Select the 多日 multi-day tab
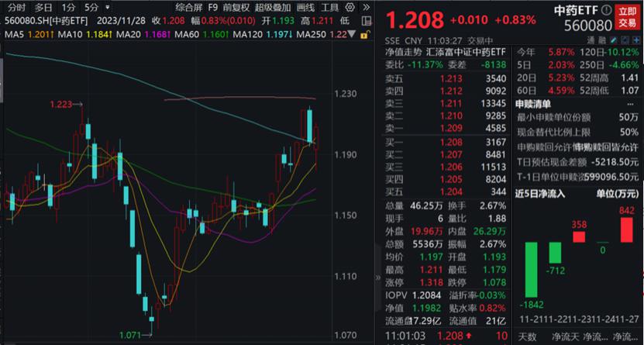644x345 pixels. tap(43, 8)
